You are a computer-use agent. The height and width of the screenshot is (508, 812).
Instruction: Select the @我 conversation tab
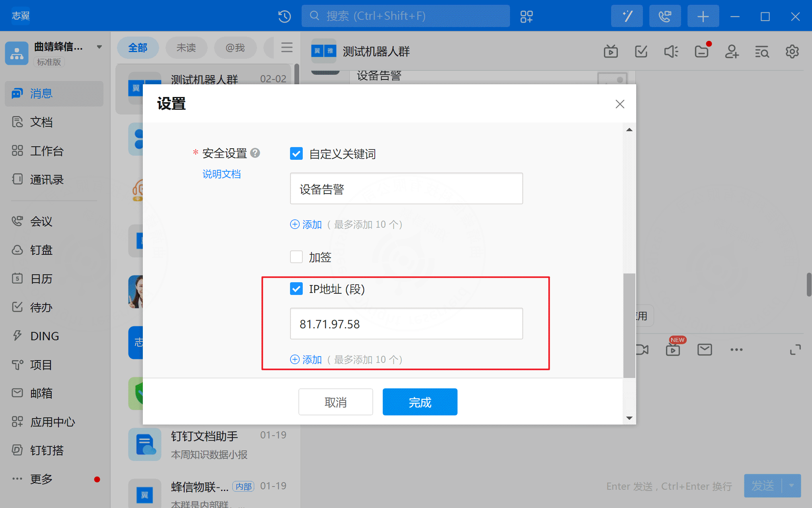click(235, 48)
